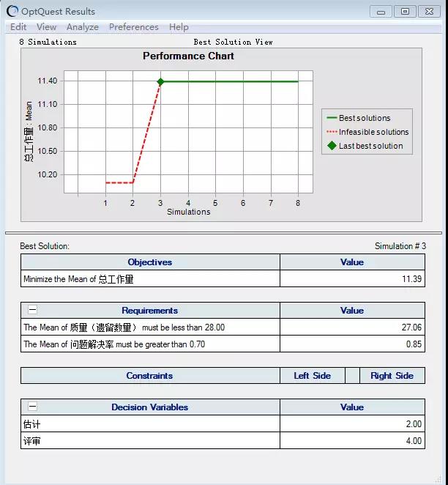Image resolution: width=448 pixels, height=485 pixels.
Task: Click the Best solutions legend entry
Action: coord(365,118)
